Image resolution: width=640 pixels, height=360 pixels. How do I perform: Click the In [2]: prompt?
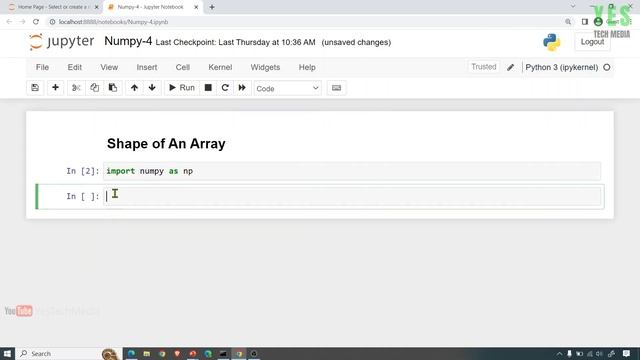pyautogui.click(x=83, y=171)
